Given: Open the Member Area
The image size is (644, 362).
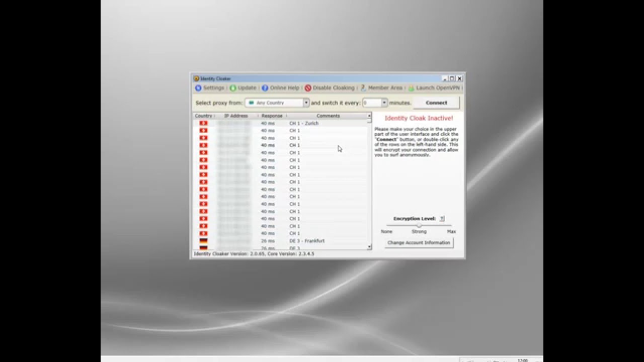Looking at the screenshot, I should [x=381, y=88].
